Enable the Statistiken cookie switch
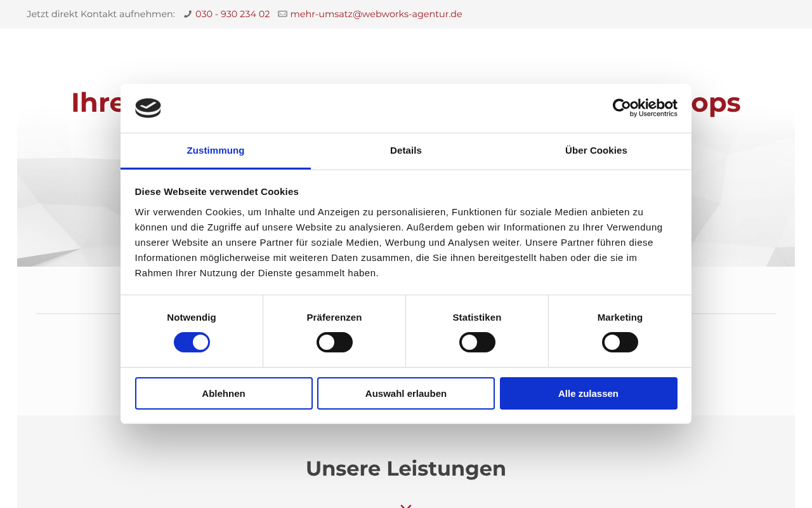Viewport: 812px width, 508px height. click(x=477, y=342)
